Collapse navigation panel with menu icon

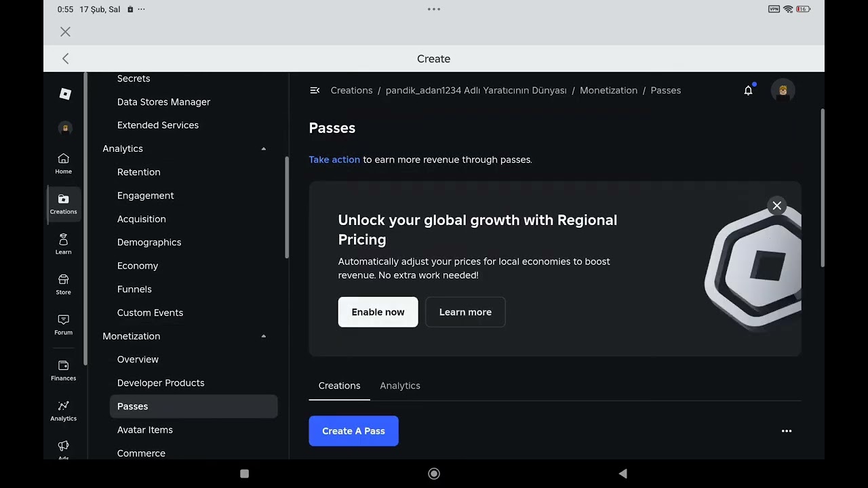click(x=315, y=90)
